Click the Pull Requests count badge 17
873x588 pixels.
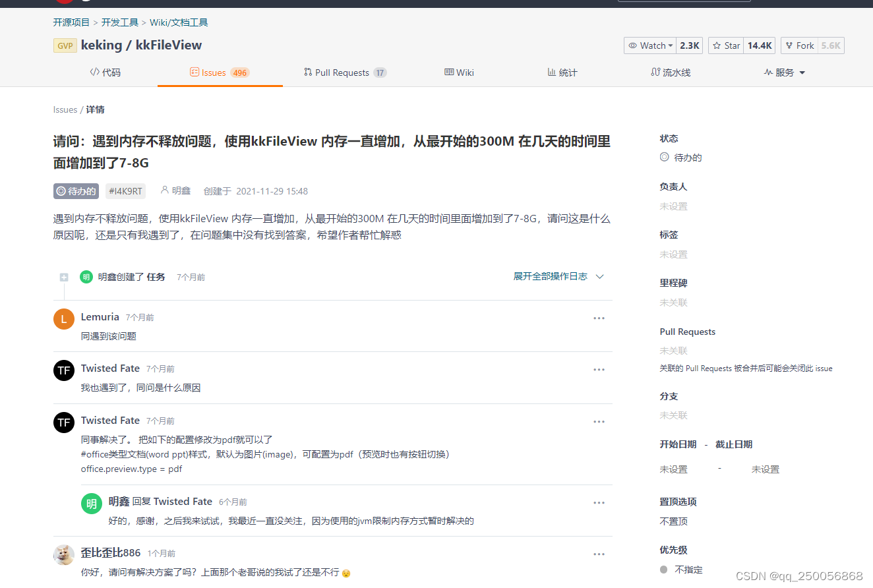[x=380, y=73]
